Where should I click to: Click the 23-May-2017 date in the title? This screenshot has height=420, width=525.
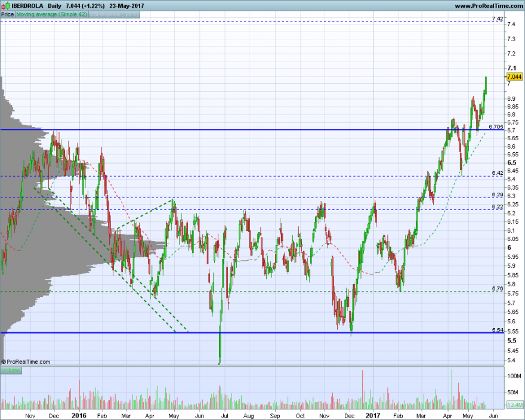click(x=126, y=6)
